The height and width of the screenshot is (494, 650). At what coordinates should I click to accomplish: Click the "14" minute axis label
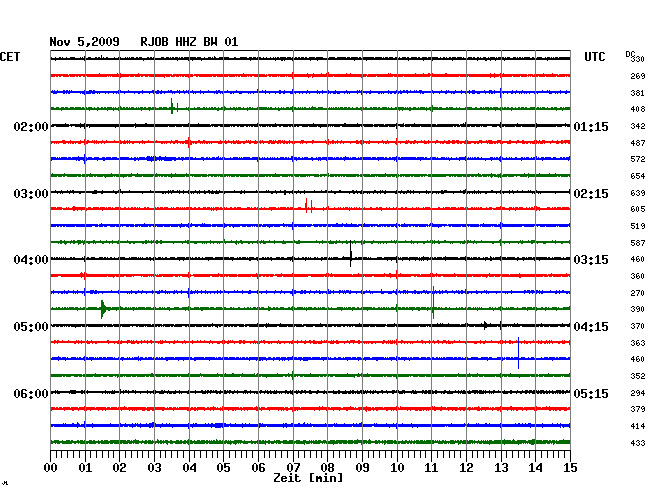click(x=536, y=468)
